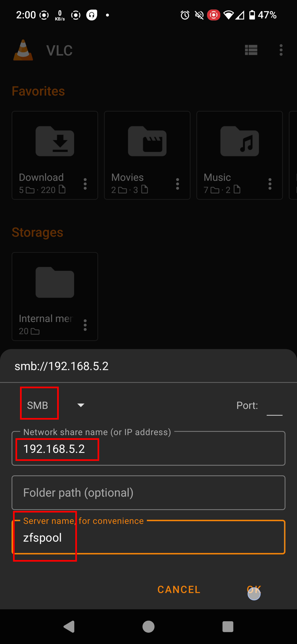Tap Android back navigation button
The height and width of the screenshot is (644, 297).
[x=69, y=627]
